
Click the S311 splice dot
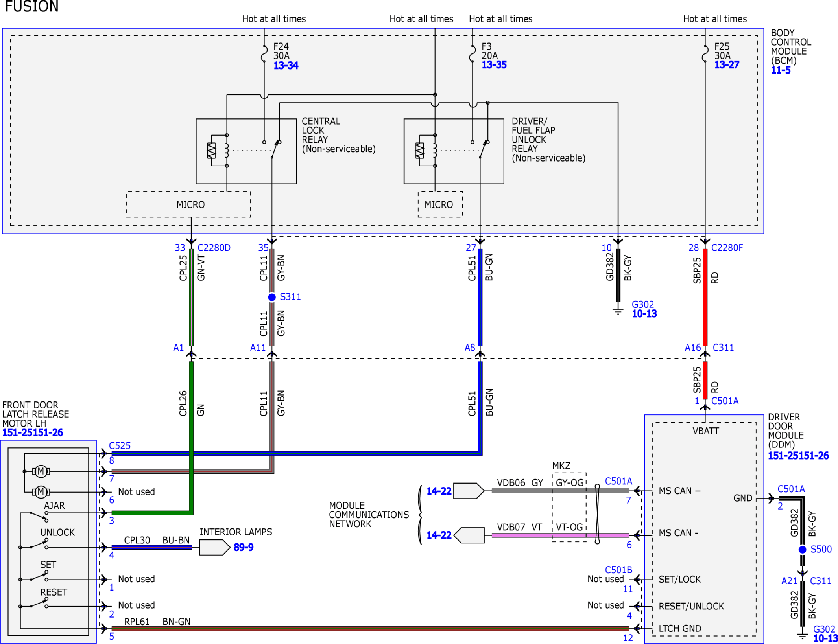click(272, 297)
